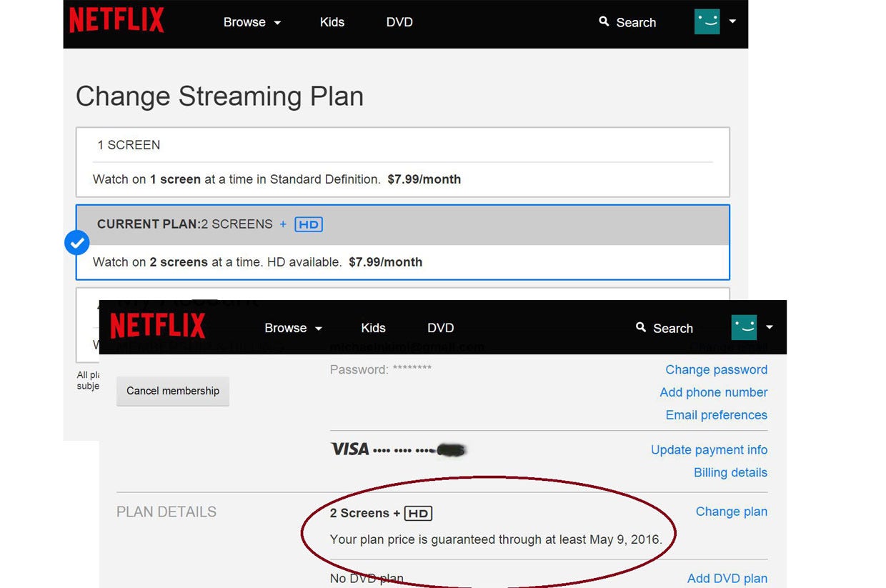Open the Change password link
Viewport: 886px width, 588px height.
coord(716,369)
